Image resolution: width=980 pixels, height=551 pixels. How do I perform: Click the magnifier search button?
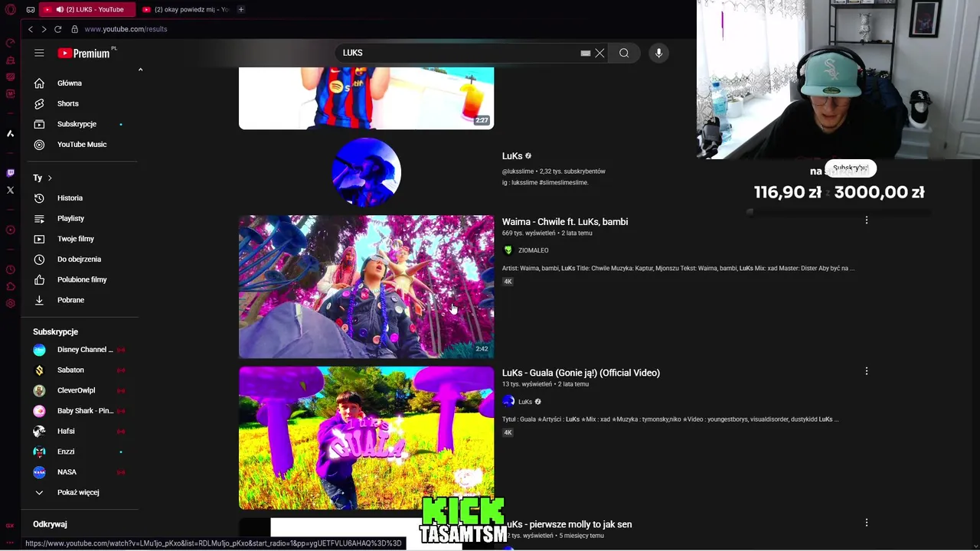click(624, 53)
